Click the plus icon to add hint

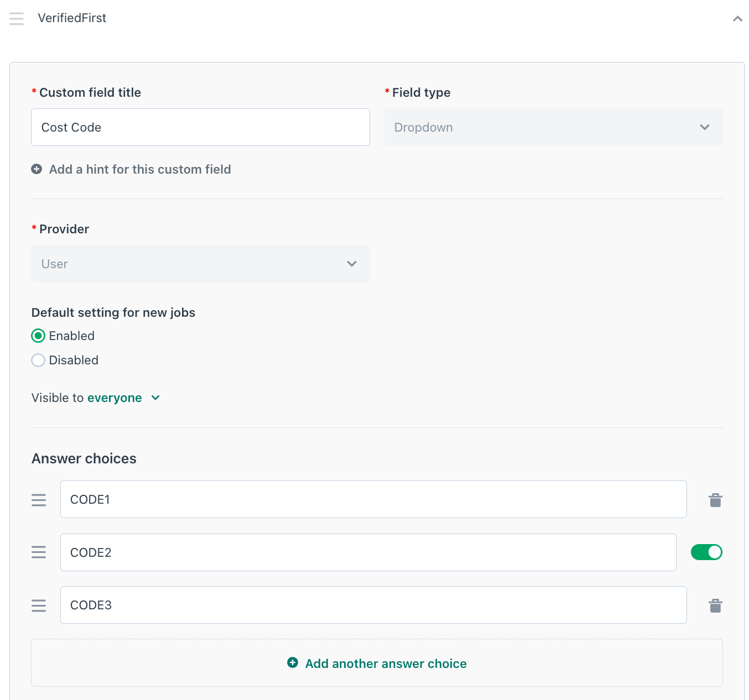click(x=37, y=169)
